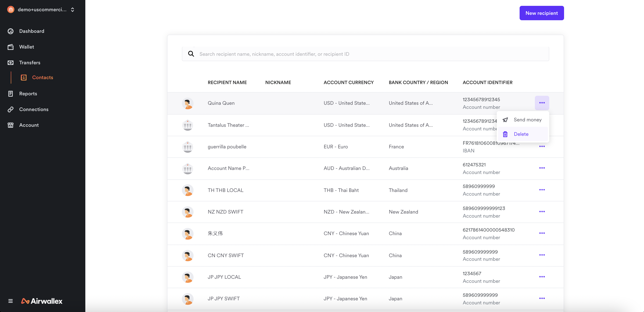Open JP JPY LOCAL options menu
The width and height of the screenshot is (644, 312).
click(x=542, y=277)
